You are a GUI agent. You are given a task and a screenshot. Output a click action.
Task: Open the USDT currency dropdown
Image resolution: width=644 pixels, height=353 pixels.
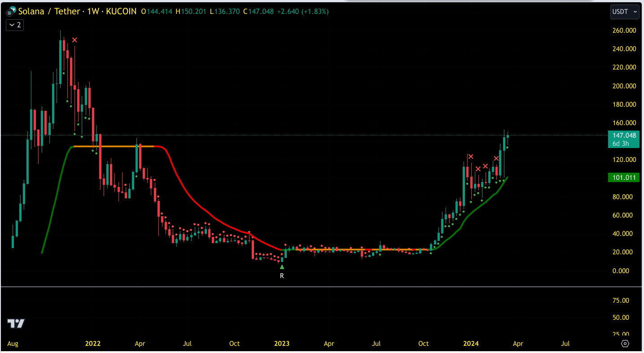[625, 12]
